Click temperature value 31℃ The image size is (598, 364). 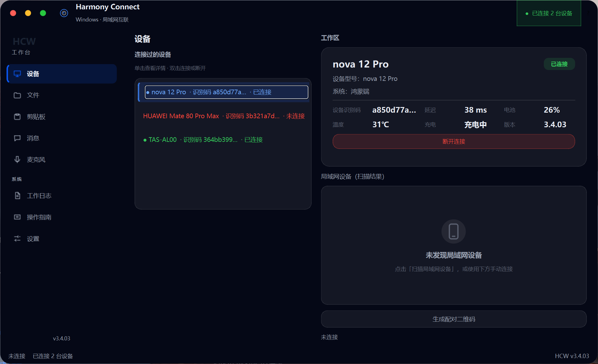coord(381,124)
